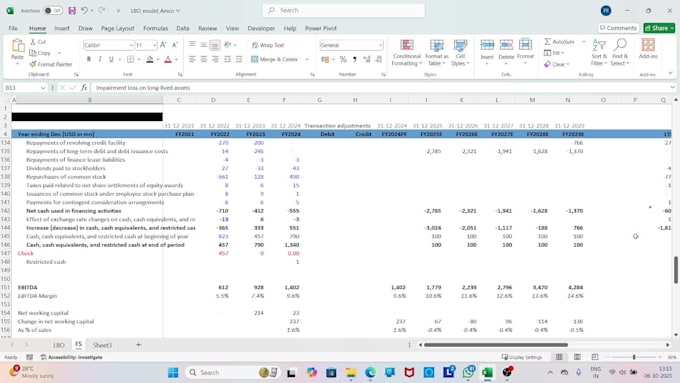Toggle Wrap Text
Image resolution: width=680 pixels, height=383 pixels.
coord(268,45)
